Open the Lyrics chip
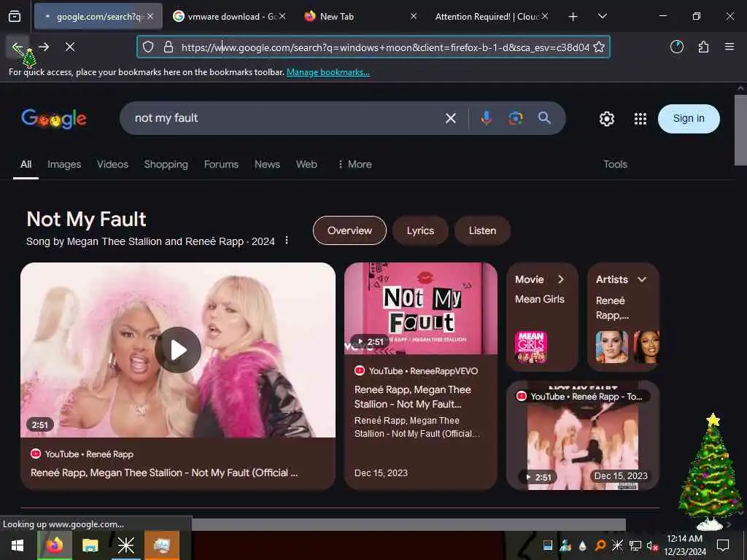 420,230
